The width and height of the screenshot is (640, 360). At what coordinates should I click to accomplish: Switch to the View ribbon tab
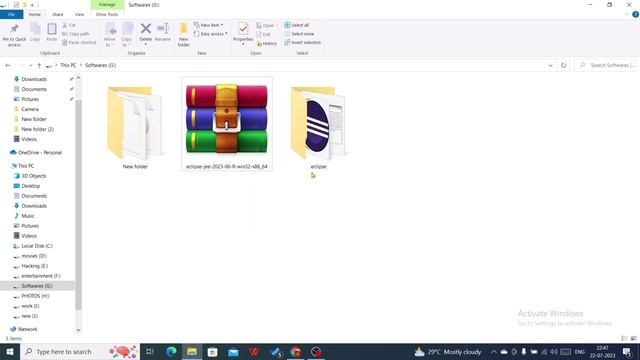pyautogui.click(x=79, y=15)
